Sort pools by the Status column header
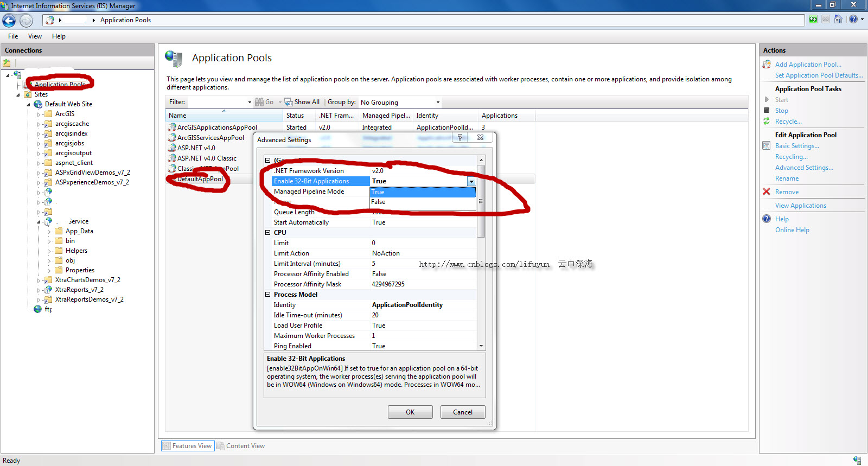 point(299,116)
